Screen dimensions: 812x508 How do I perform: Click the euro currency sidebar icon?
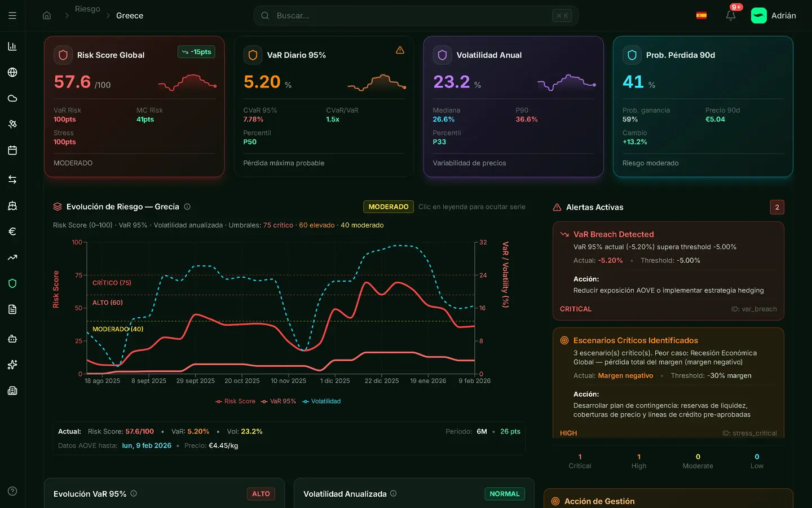[x=12, y=231]
